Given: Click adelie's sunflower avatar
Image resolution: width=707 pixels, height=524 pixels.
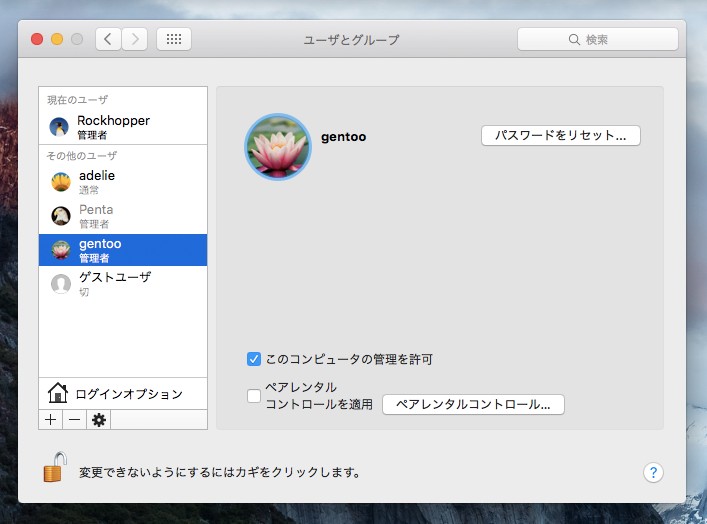Looking at the screenshot, I should pyautogui.click(x=61, y=182).
